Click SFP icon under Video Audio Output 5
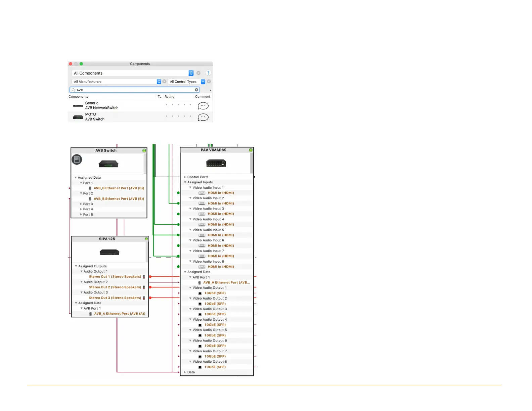 coord(200,335)
